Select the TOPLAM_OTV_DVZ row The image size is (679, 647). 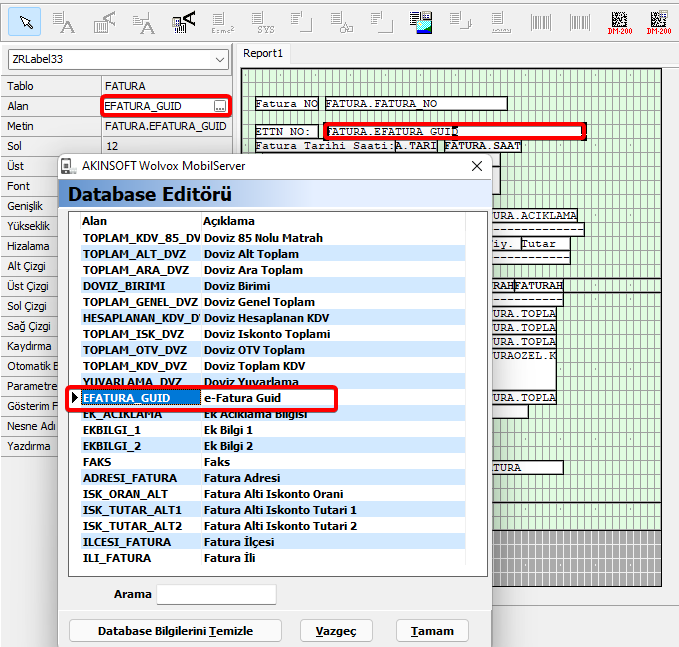(273, 350)
